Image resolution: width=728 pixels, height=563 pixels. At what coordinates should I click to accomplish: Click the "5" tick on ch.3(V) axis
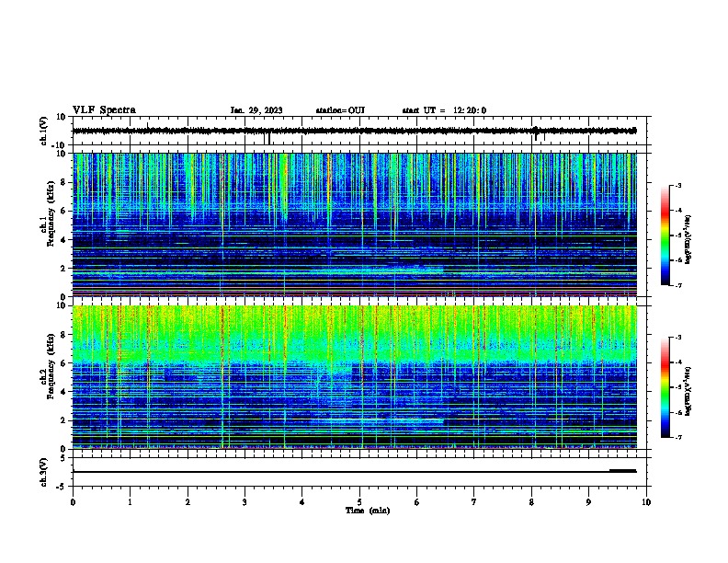tap(63, 458)
